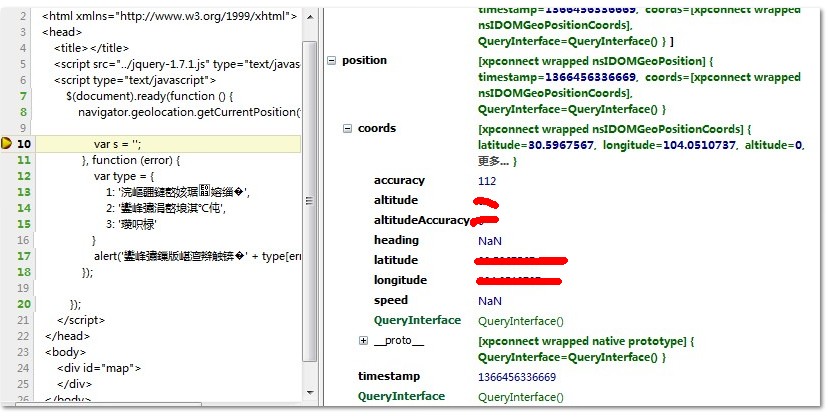The image size is (828, 417).
Task: Click the '<body>' code line
Action: click(x=65, y=352)
